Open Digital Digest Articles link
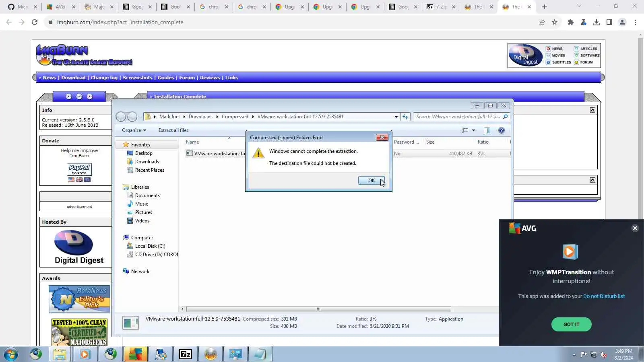Viewport: 644px width, 362px height. [586, 49]
